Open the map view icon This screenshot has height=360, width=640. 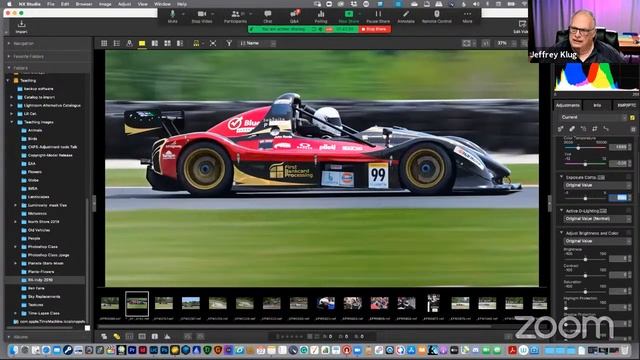click(129, 43)
